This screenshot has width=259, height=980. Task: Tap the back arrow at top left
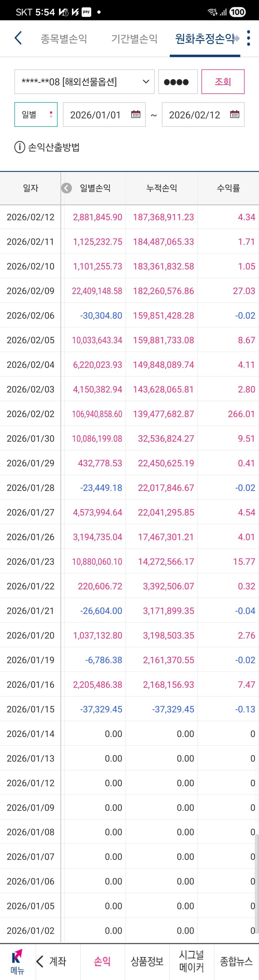pyautogui.click(x=18, y=38)
